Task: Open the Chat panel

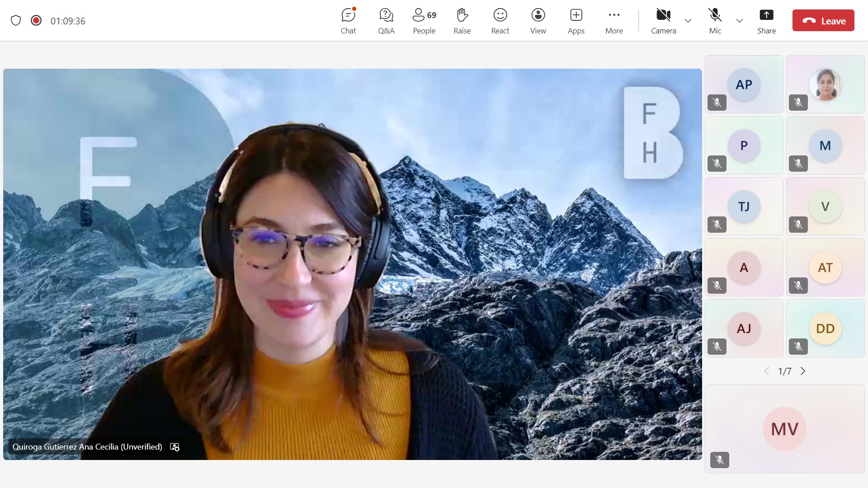Action: click(348, 21)
